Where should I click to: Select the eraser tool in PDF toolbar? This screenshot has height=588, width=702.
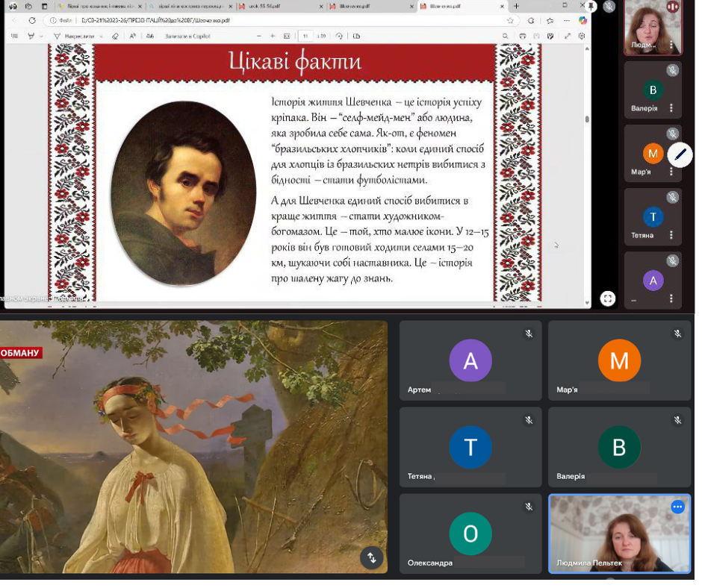(x=116, y=37)
